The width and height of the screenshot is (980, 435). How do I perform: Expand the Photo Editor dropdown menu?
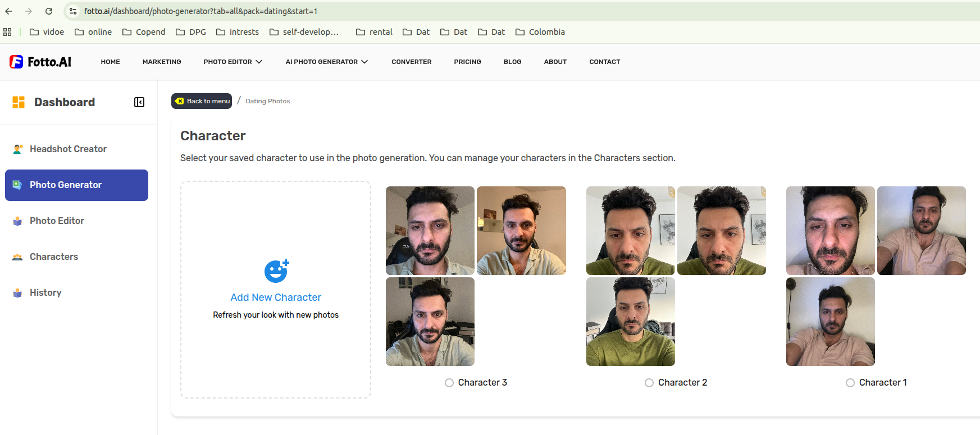(x=233, y=62)
